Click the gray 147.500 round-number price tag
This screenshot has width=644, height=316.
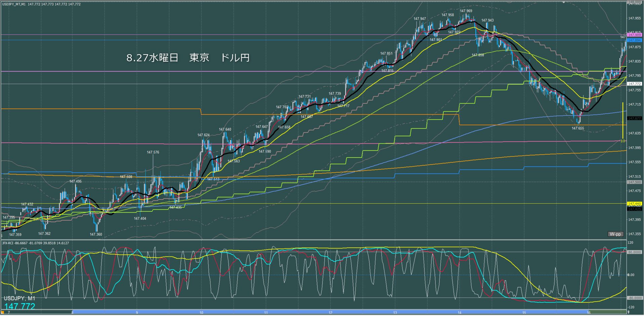[x=634, y=182]
